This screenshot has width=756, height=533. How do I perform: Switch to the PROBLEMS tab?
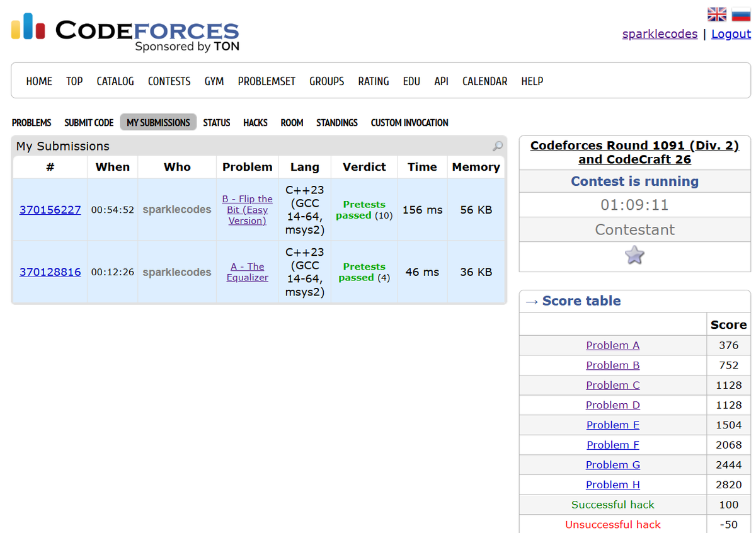point(31,123)
